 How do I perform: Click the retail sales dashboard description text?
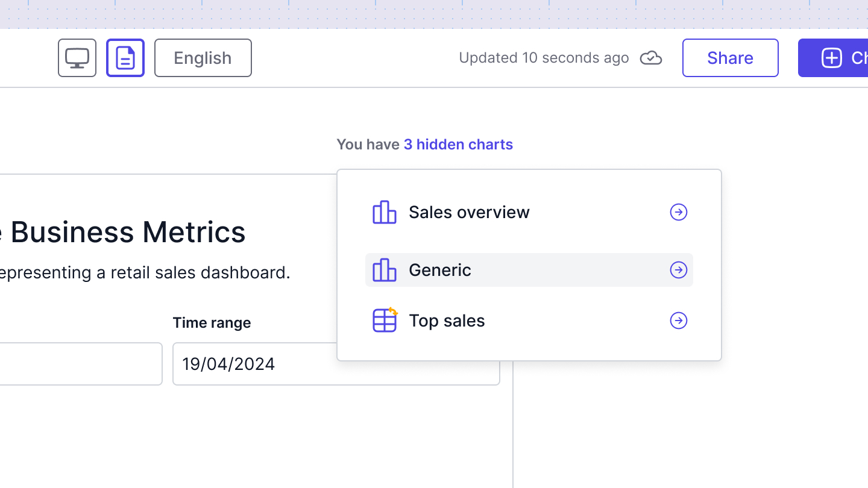[145, 272]
